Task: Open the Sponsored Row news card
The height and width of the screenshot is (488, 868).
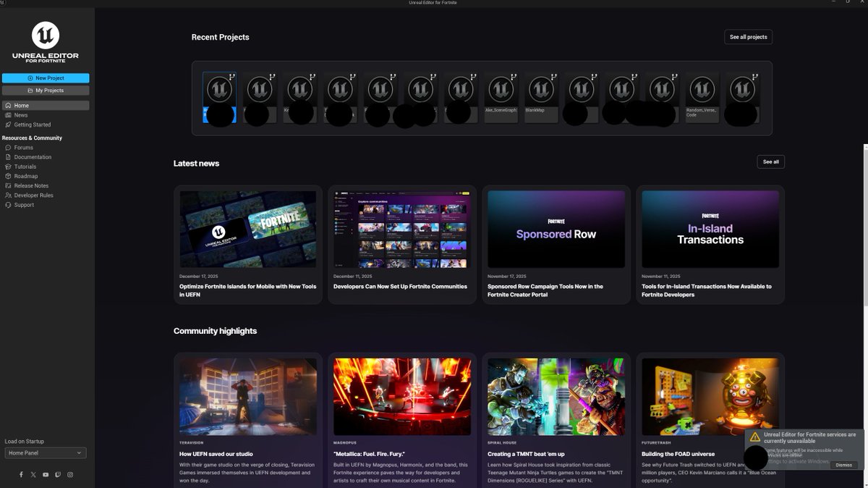Action: pyautogui.click(x=556, y=245)
